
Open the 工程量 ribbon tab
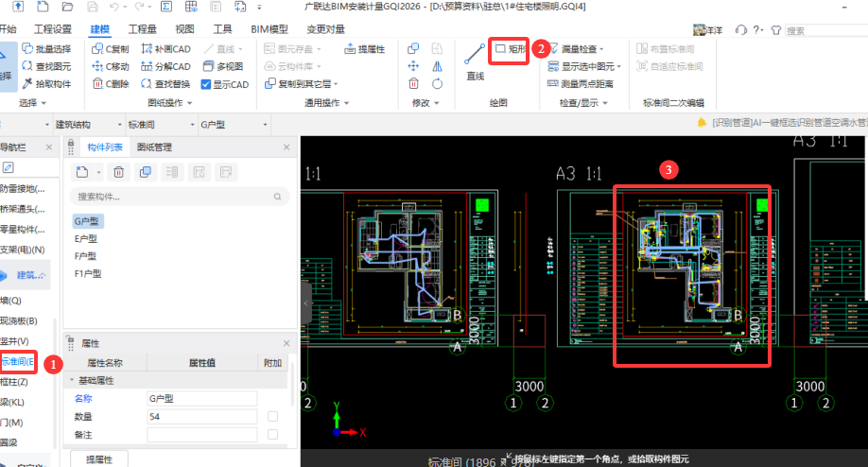[142, 29]
